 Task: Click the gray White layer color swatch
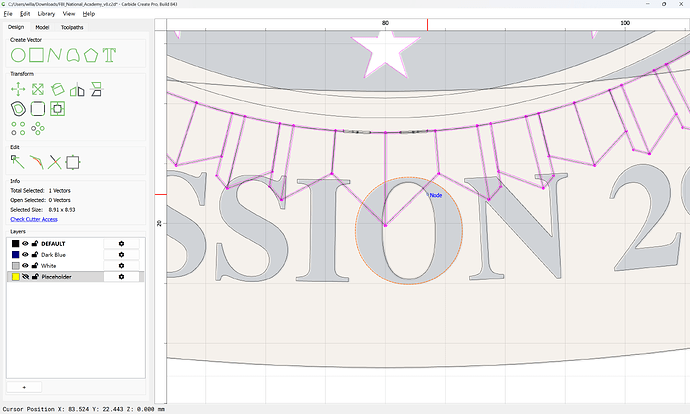tap(15, 266)
